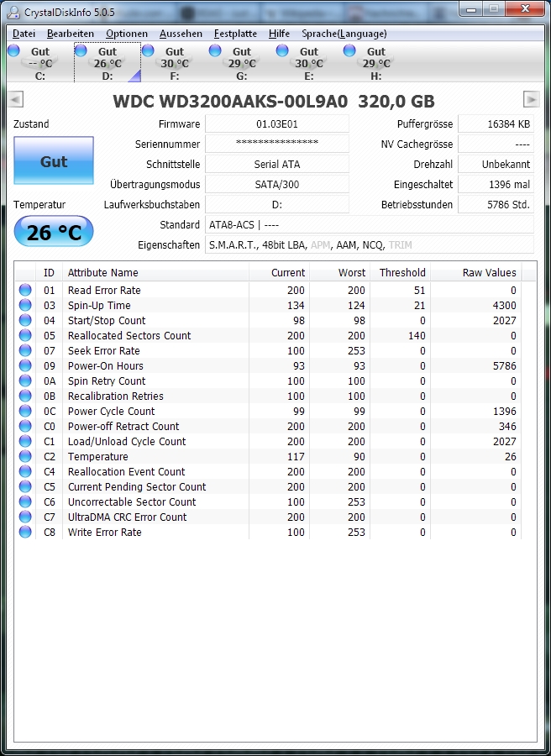The width and height of the screenshot is (551, 756).
Task: Click the NV Cachegrösse field
Action: pyautogui.click(x=496, y=144)
